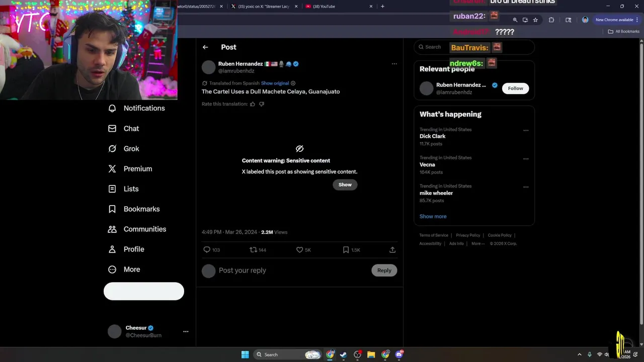
Task: Go back using the Post arrow
Action: coord(205,47)
